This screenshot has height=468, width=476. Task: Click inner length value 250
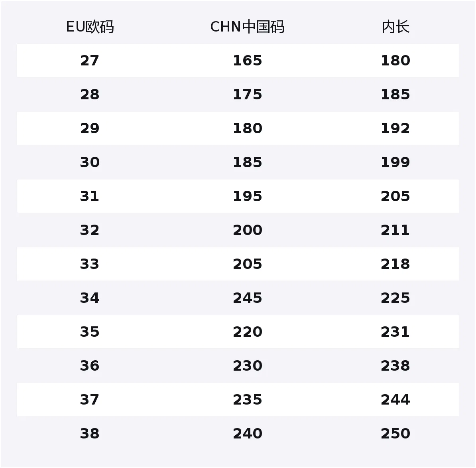pyautogui.click(x=395, y=433)
